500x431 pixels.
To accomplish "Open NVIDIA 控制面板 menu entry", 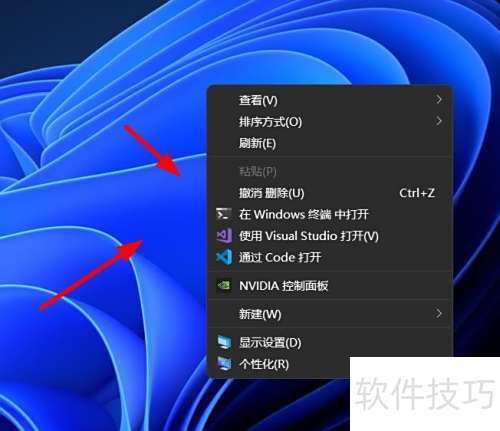I will 329,286.
